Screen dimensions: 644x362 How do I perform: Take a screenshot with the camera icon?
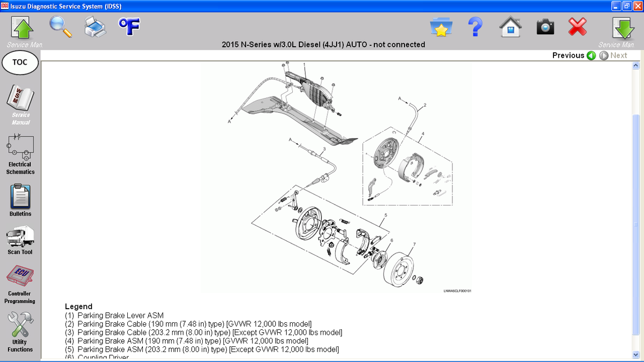pyautogui.click(x=545, y=27)
